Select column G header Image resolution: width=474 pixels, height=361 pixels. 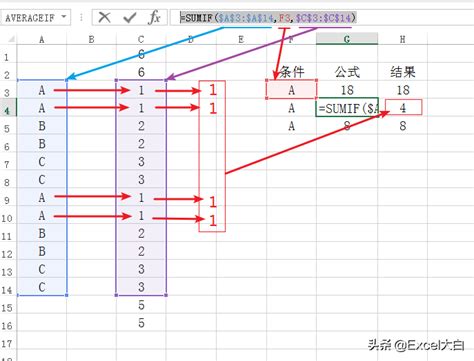347,39
